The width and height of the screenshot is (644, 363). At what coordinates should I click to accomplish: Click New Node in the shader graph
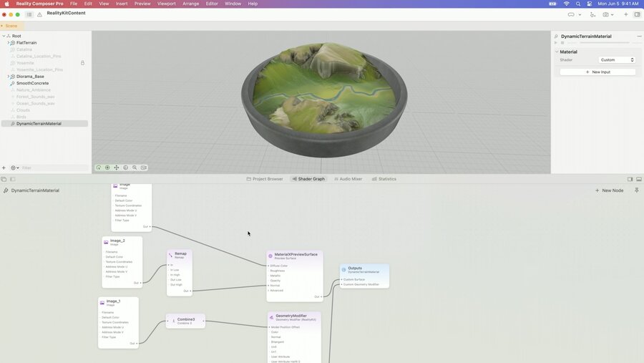click(x=610, y=190)
